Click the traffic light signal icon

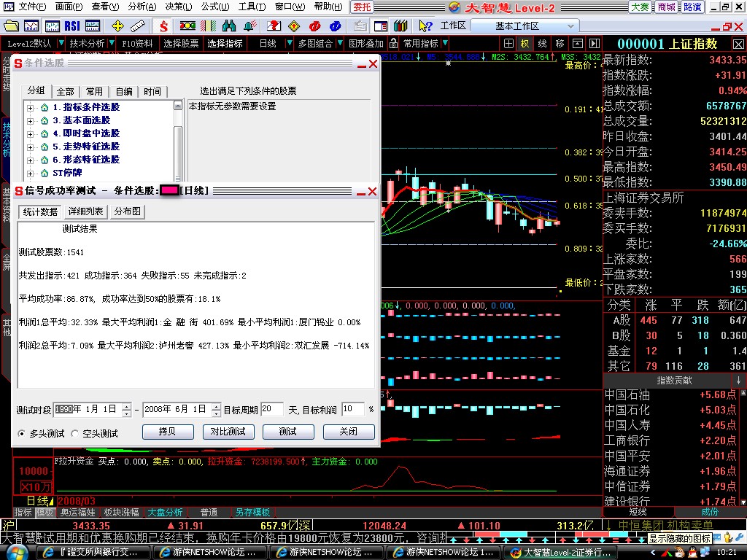pyautogui.click(x=187, y=26)
